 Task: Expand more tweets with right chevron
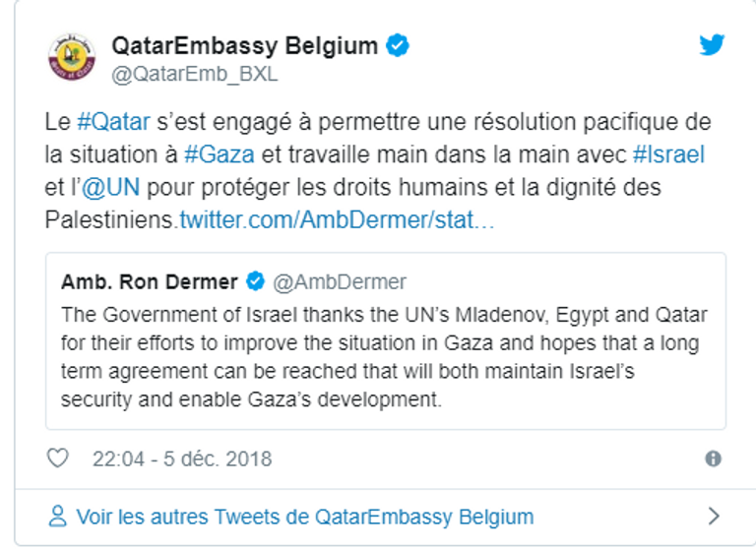(715, 516)
